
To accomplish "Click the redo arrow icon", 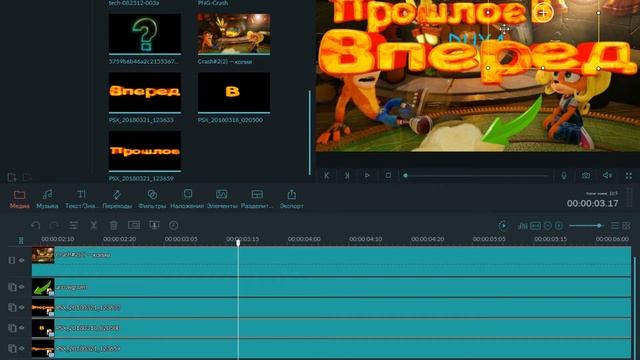I will coord(54,225).
